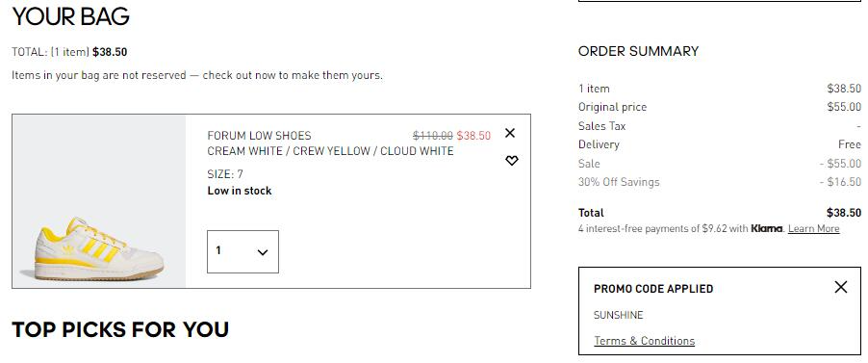Screen dimensions: 868x363
Task: Click the Your Bag heading
Action: (x=71, y=16)
